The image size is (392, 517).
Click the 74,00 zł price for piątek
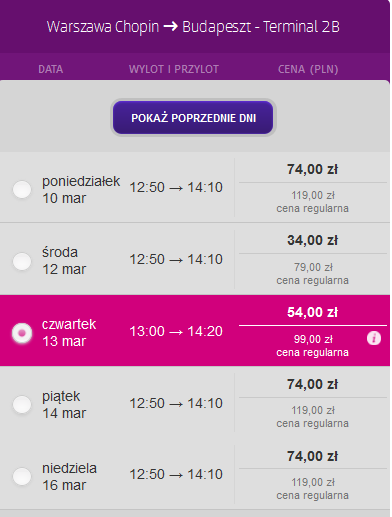click(312, 384)
